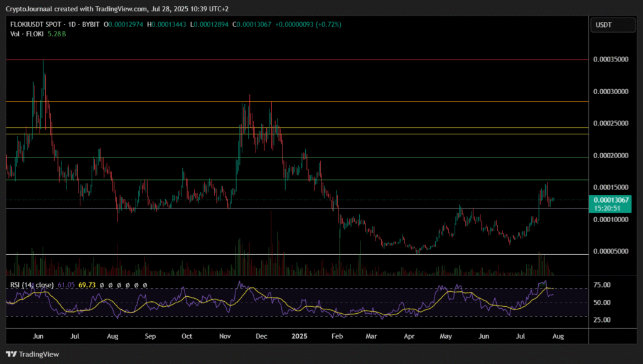Screen dimensions: 643x364
Task: Click the 0.00015000 price axis label
Action: tap(610, 187)
